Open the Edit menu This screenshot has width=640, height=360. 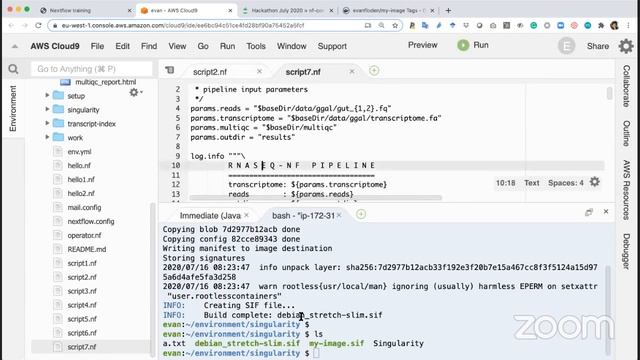pos(122,46)
